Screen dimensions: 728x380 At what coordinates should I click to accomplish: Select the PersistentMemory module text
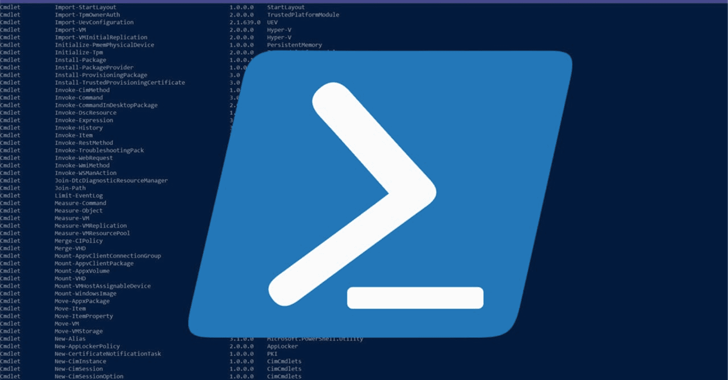pos(294,45)
